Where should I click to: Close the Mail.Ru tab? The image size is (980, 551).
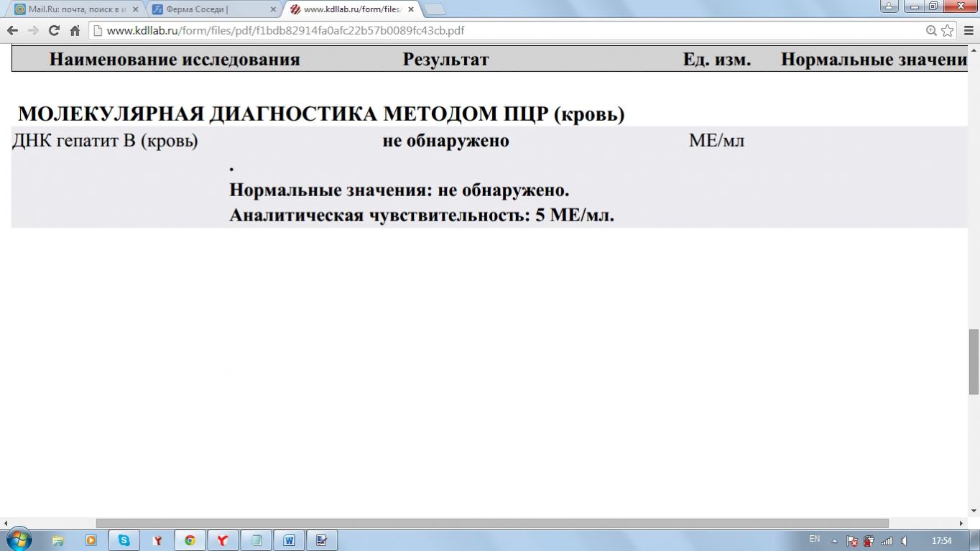pos(135,9)
